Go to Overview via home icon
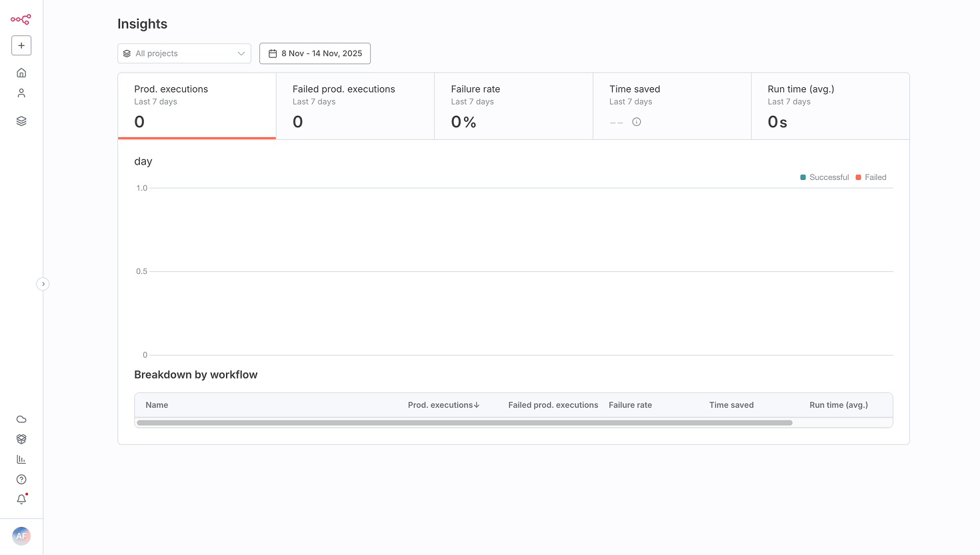980x555 pixels. 21,73
